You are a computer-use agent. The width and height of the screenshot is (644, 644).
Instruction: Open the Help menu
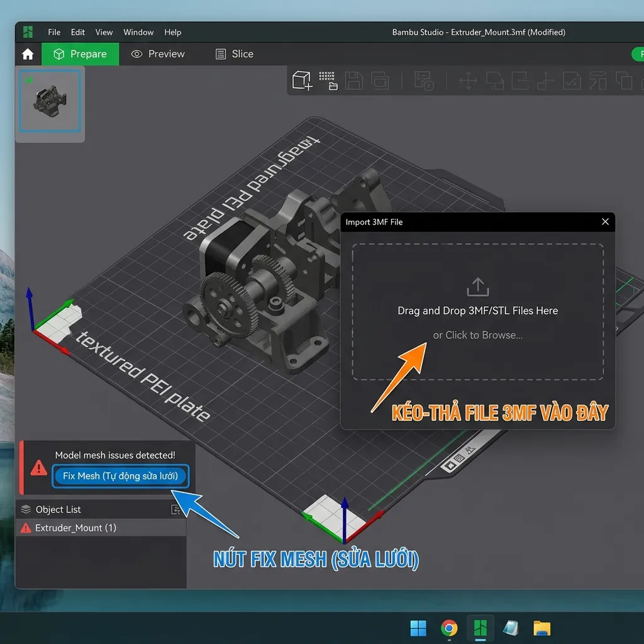[172, 32]
